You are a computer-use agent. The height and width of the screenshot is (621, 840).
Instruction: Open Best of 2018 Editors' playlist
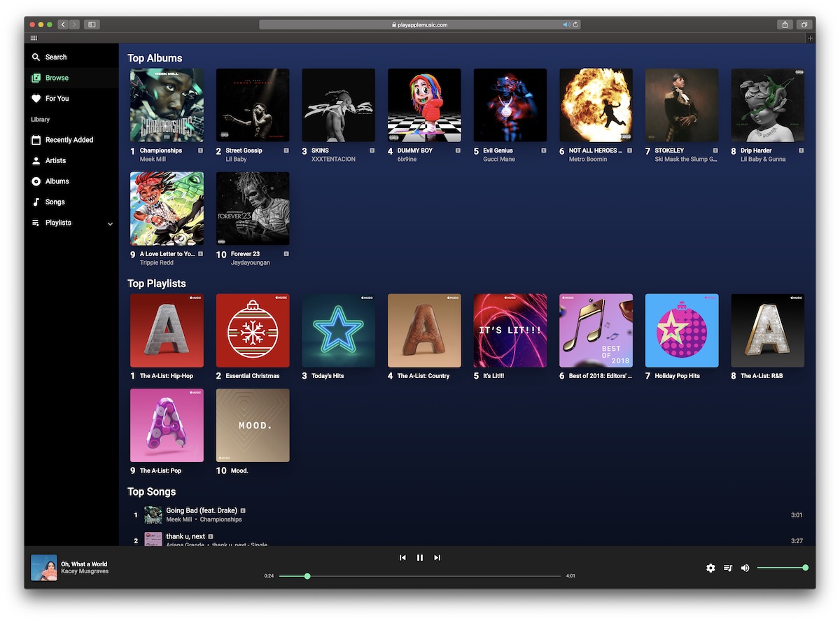pyautogui.click(x=596, y=330)
